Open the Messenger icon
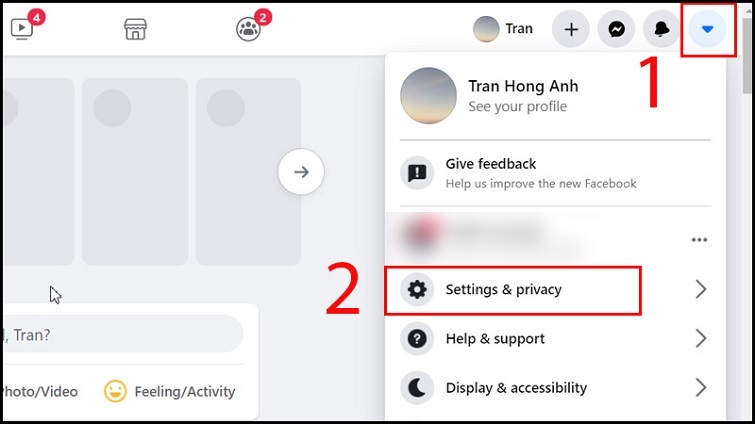The image size is (755, 424). pos(616,29)
